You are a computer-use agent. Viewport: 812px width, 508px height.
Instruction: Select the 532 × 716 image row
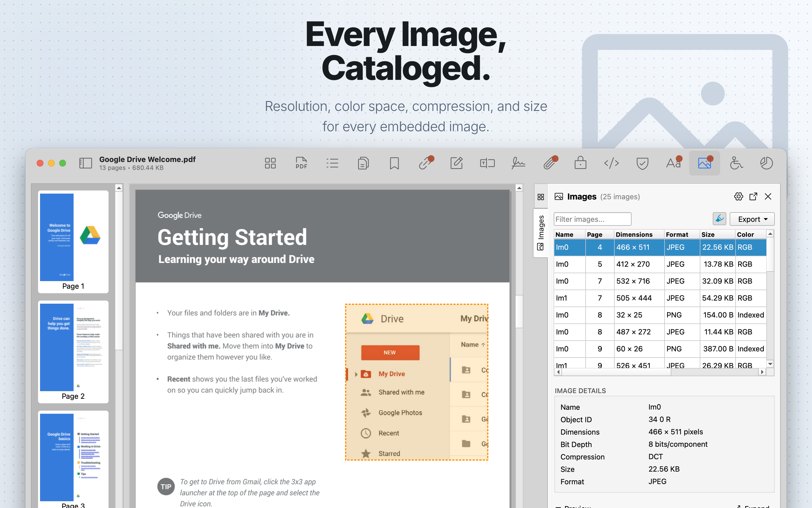pos(660,281)
